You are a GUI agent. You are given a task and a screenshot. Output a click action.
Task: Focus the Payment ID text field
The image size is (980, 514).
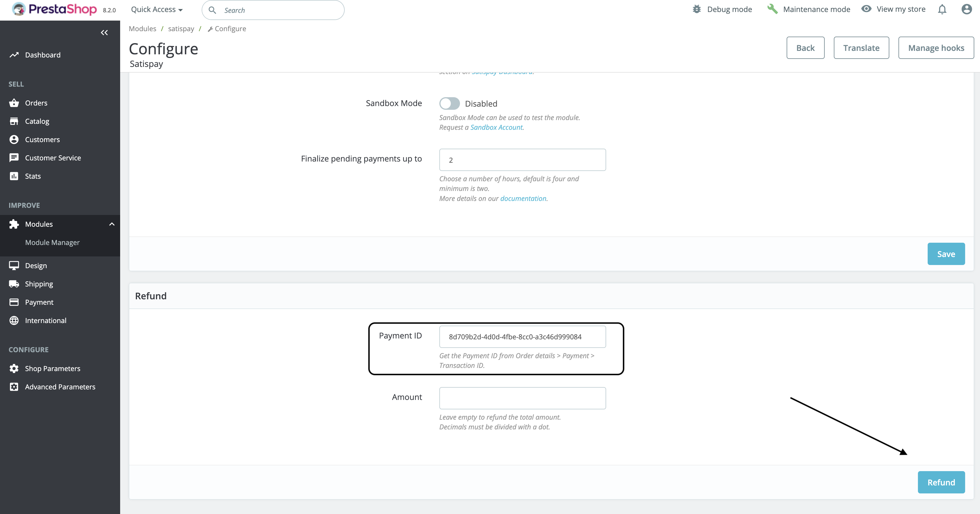[x=522, y=336]
